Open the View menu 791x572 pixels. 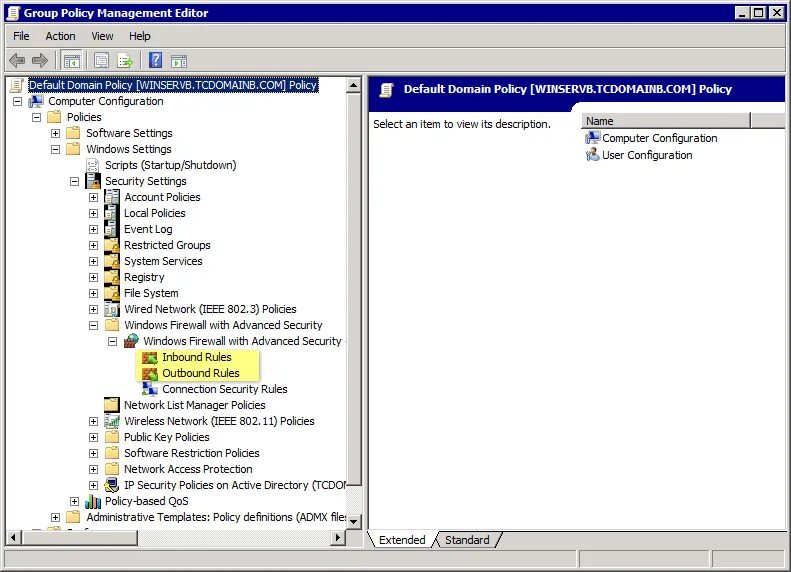[x=102, y=36]
